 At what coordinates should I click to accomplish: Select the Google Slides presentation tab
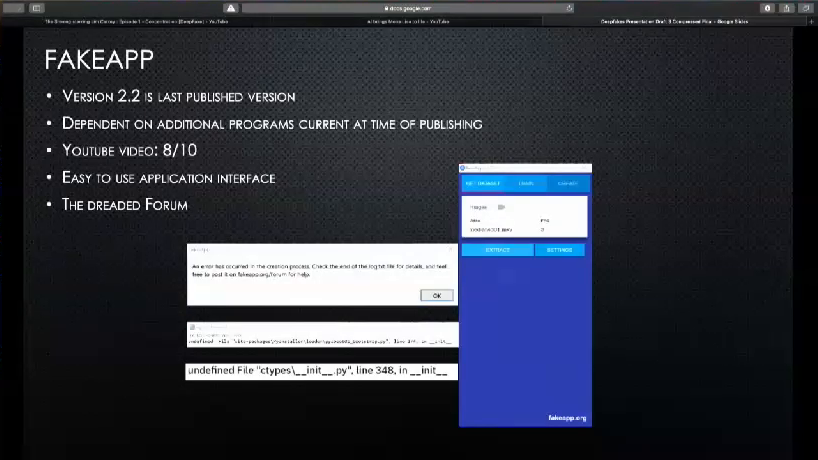tap(675, 22)
